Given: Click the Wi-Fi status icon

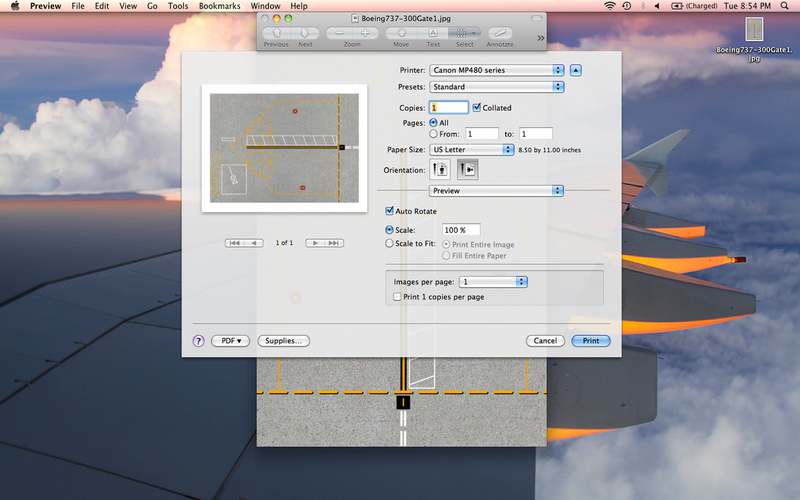Looking at the screenshot, I should point(610,6).
